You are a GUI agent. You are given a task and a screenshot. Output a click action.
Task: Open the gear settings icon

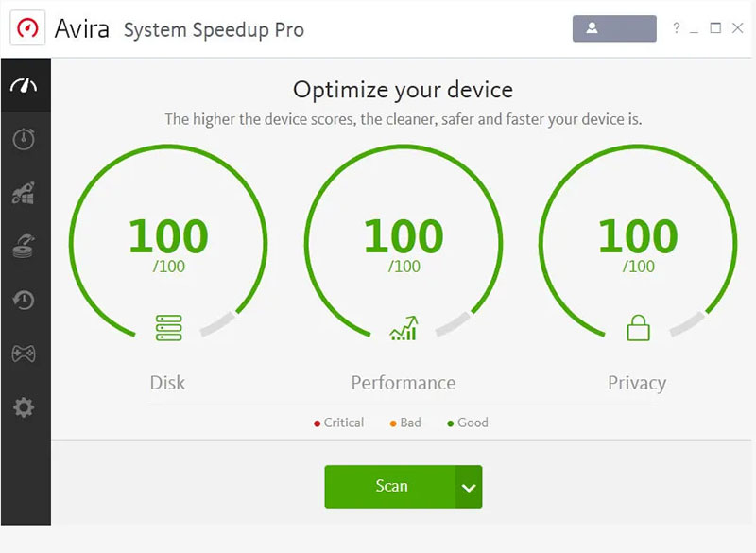tap(25, 408)
